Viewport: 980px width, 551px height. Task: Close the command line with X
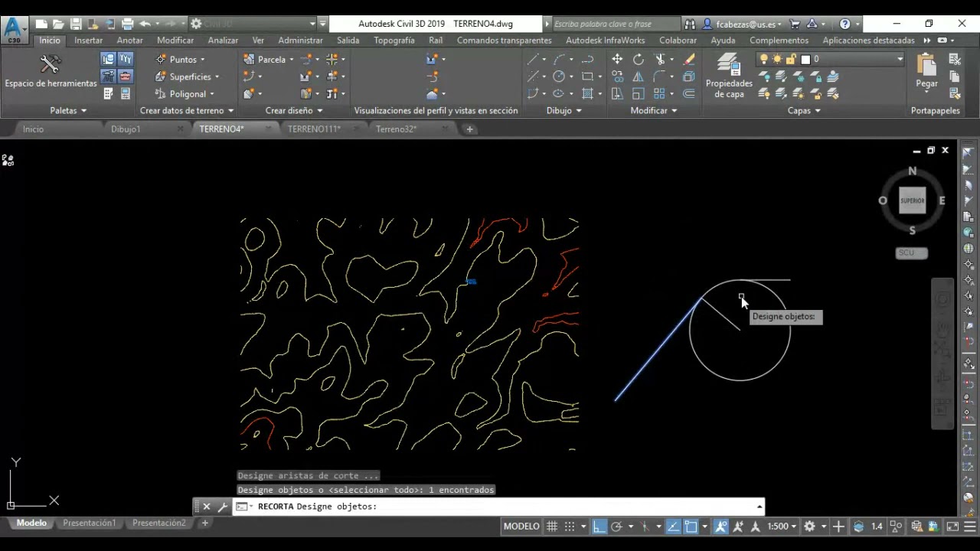[207, 507]
